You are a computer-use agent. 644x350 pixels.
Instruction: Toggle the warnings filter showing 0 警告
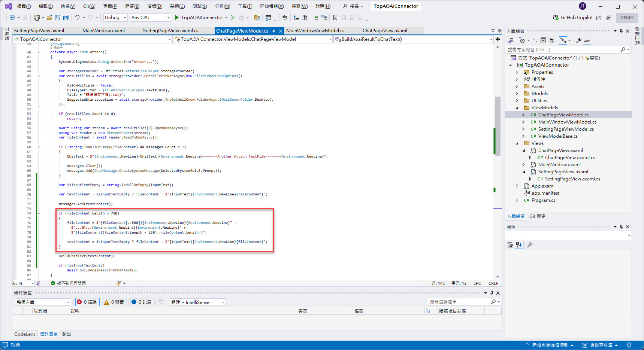114,302
